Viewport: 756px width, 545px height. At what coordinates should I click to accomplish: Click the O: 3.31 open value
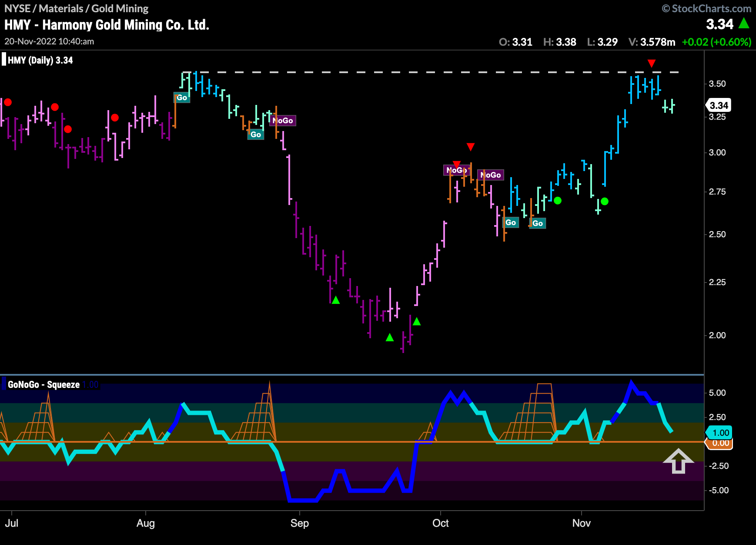click(515, 42)
